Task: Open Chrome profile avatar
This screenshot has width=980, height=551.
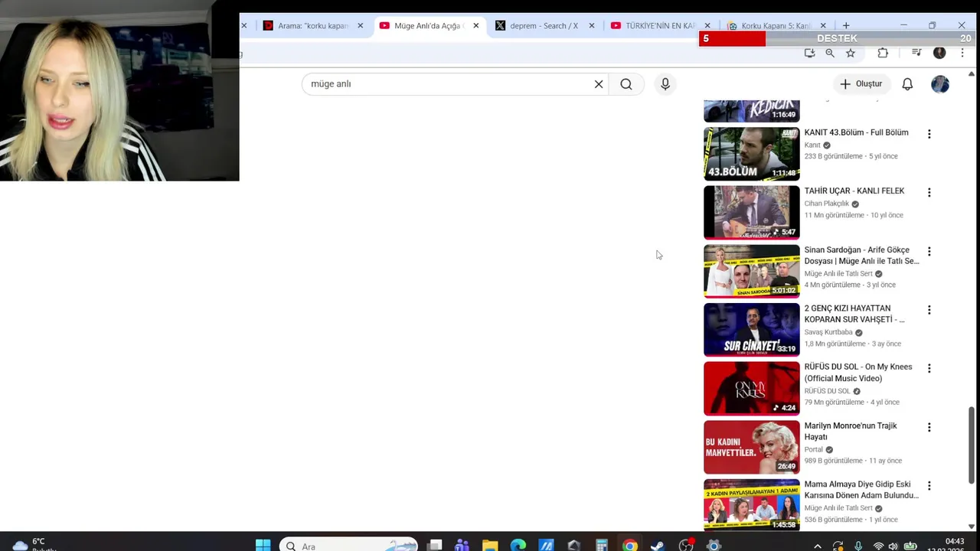Action: [x=939, y=53]
